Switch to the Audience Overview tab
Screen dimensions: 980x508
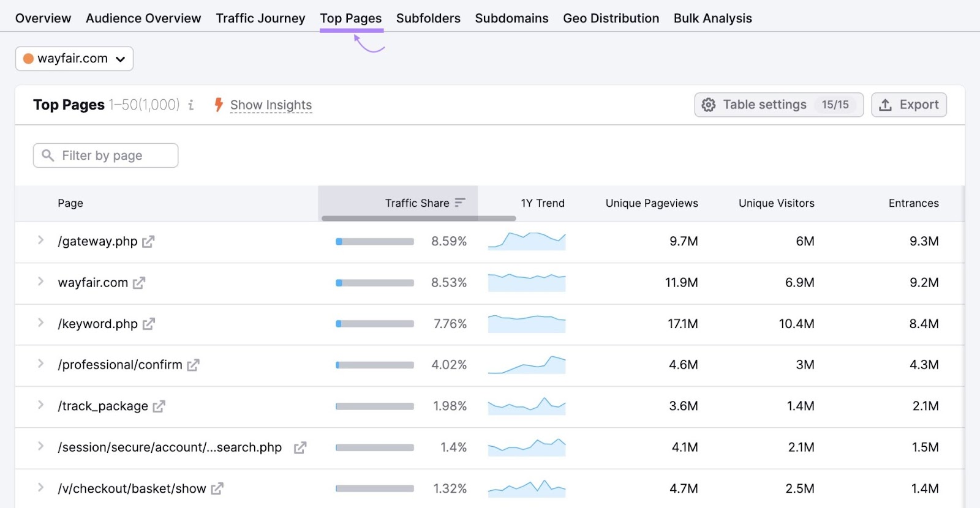click(143, 18)
